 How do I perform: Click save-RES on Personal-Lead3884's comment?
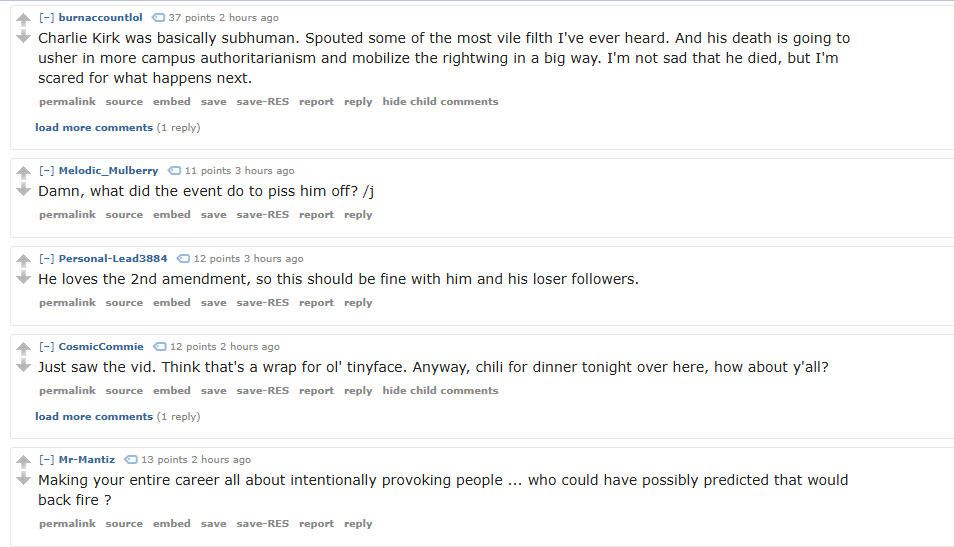click(262, 303)
